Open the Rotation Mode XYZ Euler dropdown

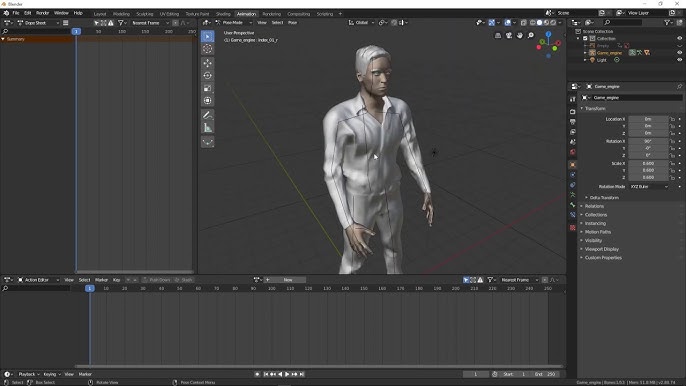pyautogui.click(x=649, y=187)
